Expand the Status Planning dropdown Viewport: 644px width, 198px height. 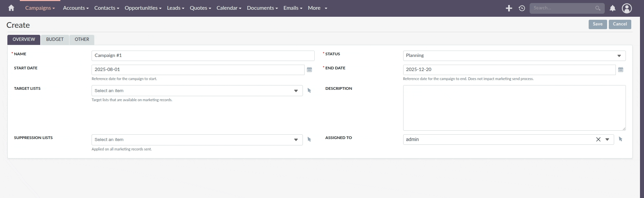(619, 56)
